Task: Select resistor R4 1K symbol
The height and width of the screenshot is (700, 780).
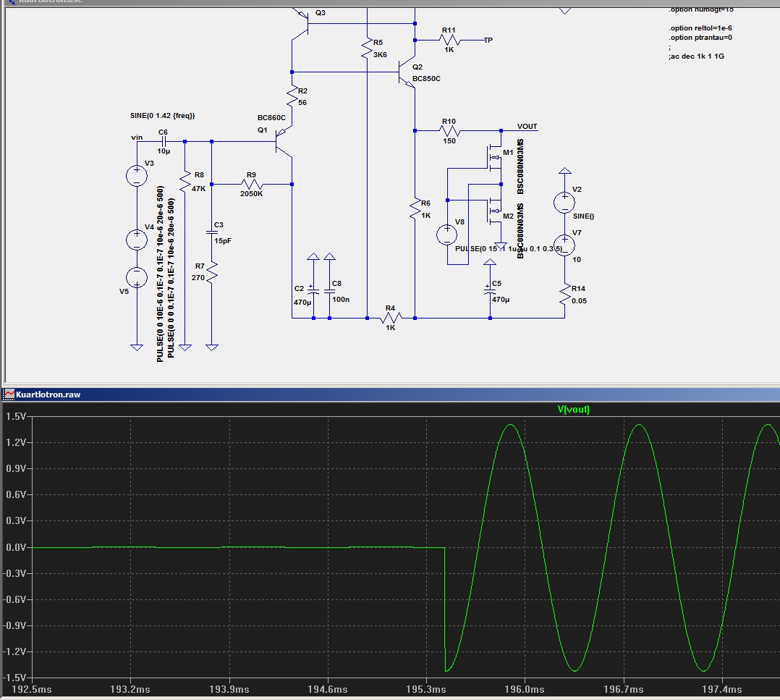Action: (x=391, y=318)
